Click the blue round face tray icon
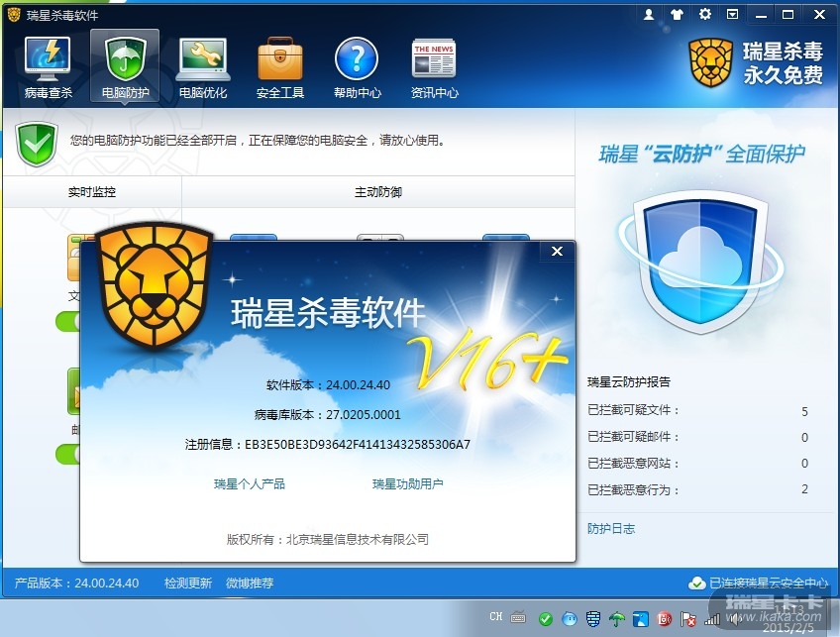This screenshot has height=637, width=840. (570, 619)
